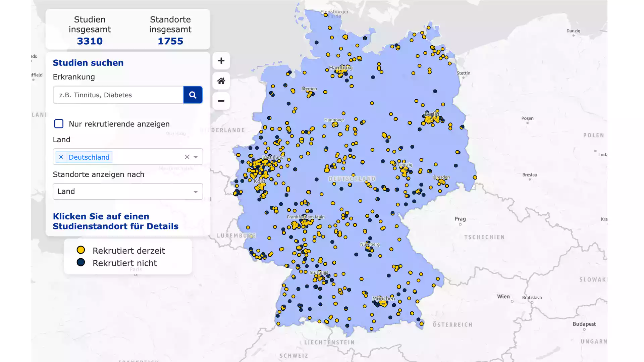The height and width of the screenshot is (362, 644).
Task: Reset map view with home icon
Action: tap(221, 81)
